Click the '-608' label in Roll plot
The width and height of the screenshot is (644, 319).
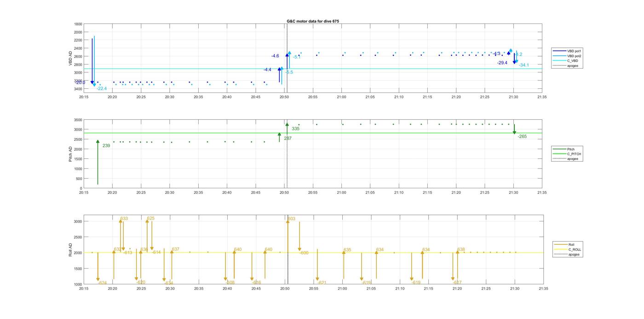tap(230, 283)
